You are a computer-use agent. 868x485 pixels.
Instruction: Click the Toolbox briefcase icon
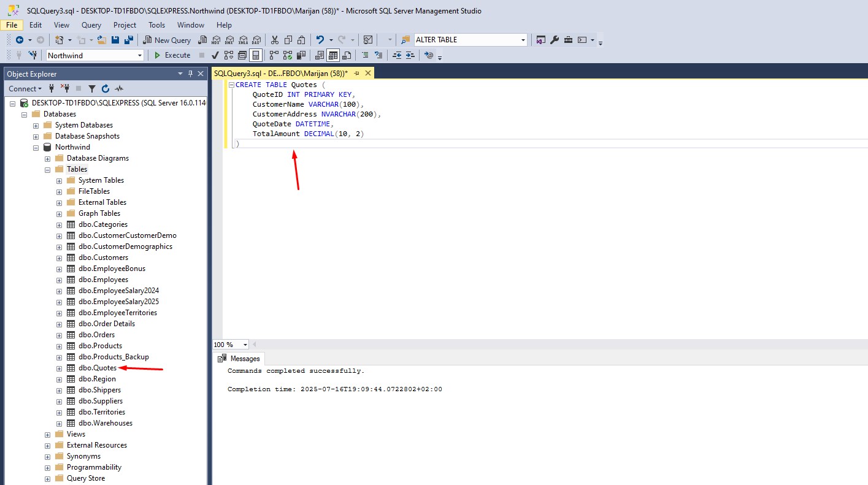(x=568, y=40)
